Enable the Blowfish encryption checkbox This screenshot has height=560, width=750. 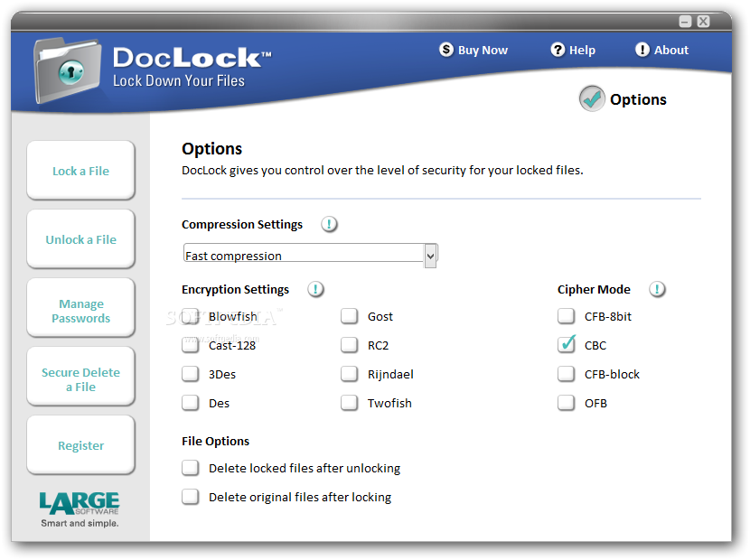[191, 316]
